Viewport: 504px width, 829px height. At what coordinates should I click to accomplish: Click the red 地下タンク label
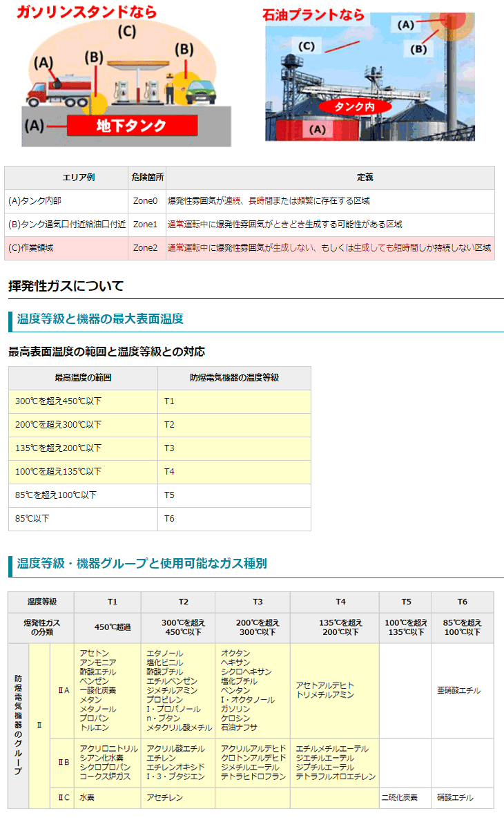131,126
